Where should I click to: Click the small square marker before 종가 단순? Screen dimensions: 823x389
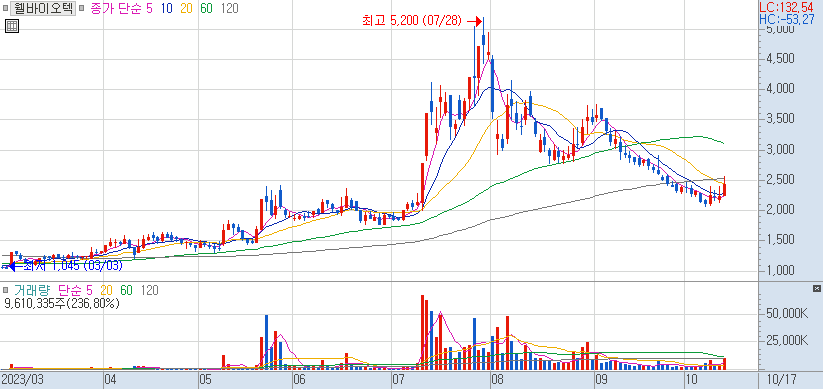[x=81, y=8]
